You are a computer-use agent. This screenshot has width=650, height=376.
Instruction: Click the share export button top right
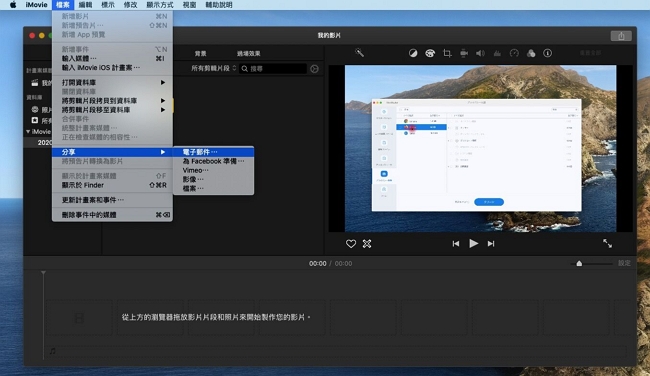click(621, 36)
